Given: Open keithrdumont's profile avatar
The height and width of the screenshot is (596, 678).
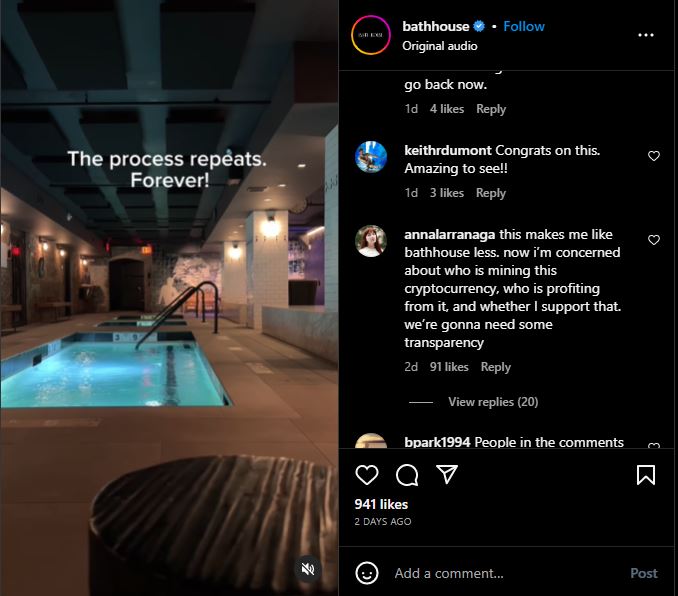Looking at the screenshot, I should tap(371, 157).
